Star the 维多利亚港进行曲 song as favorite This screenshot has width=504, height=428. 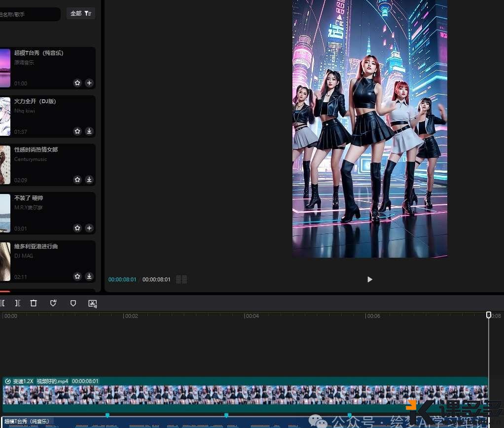77,276
